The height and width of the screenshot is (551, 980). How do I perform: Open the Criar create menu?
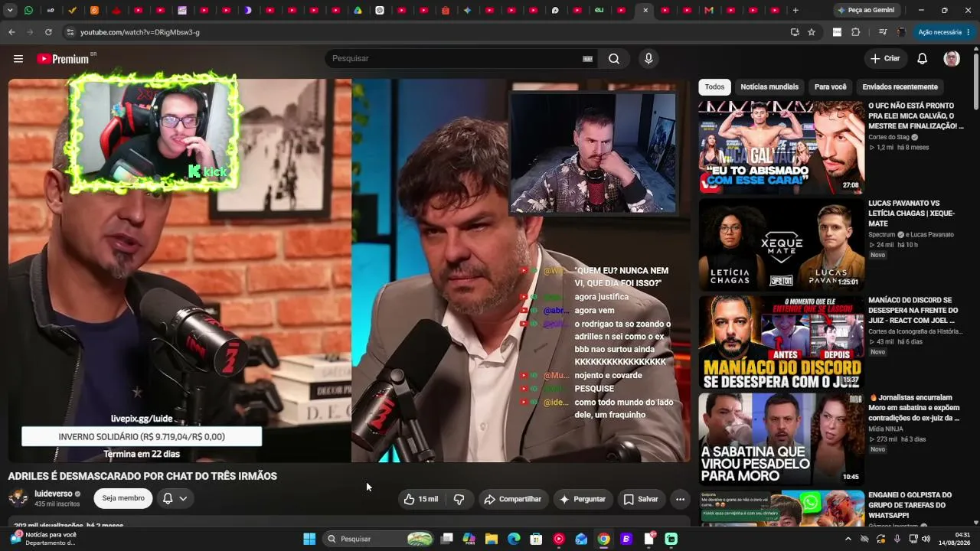point(885,59)
